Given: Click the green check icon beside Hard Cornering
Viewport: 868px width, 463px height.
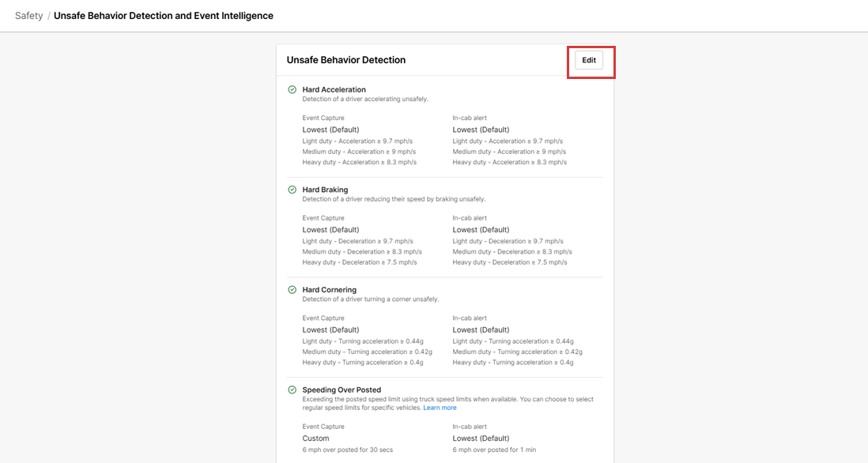Looking at the screenshot, I should 292,290.
